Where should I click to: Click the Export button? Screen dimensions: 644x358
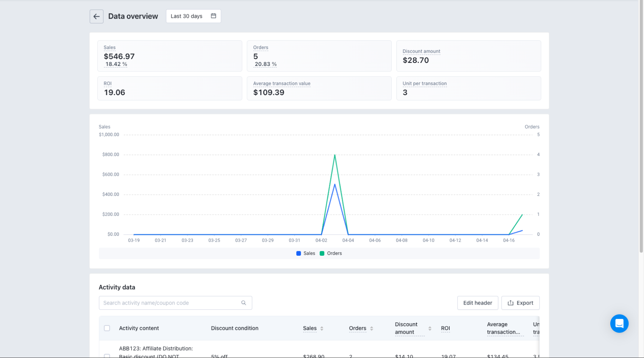point(520,303)
